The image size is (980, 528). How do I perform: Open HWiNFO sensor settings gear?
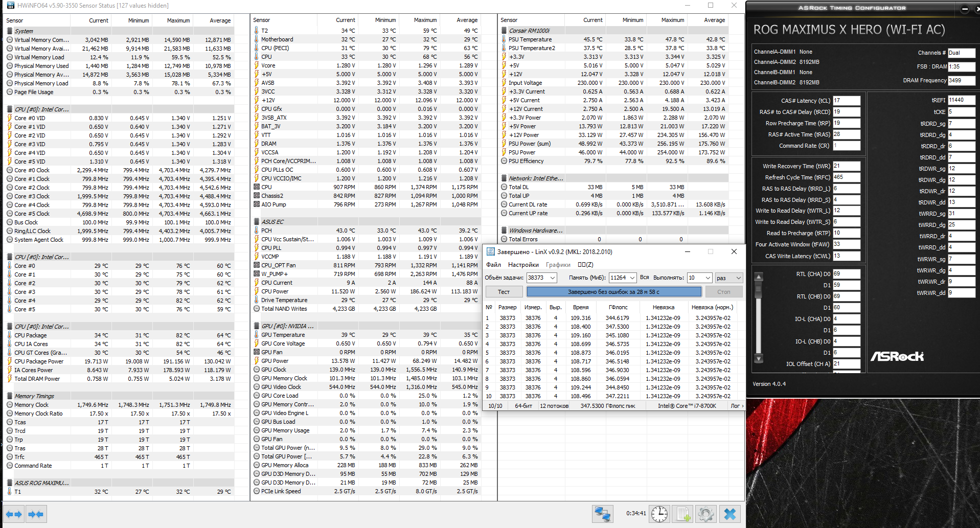click(706, 514)
